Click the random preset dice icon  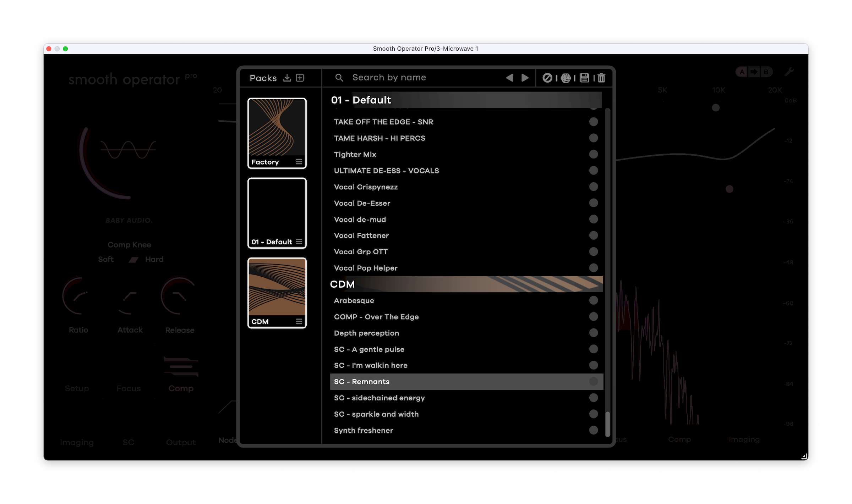pyautogui.click(x=566, y=78)
